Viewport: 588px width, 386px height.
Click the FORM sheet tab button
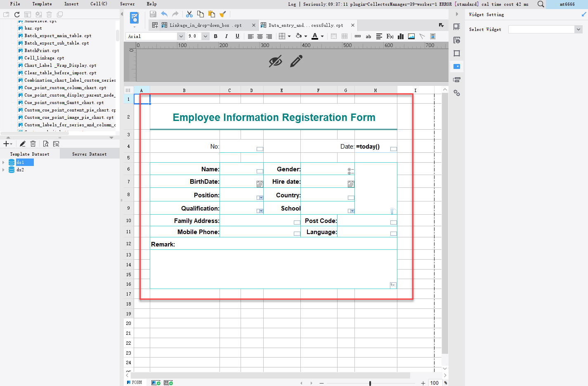pyautogui.click(x=135, y=383)
